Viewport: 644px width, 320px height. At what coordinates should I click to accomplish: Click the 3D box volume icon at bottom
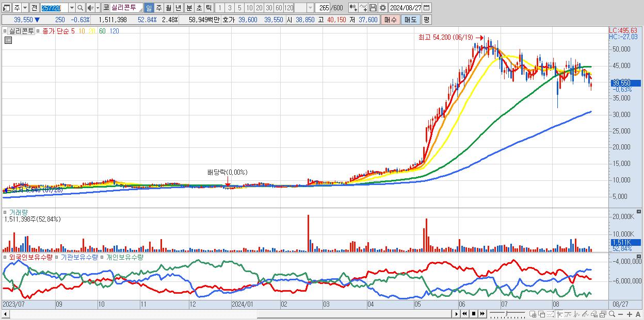(x=594, y=314)
